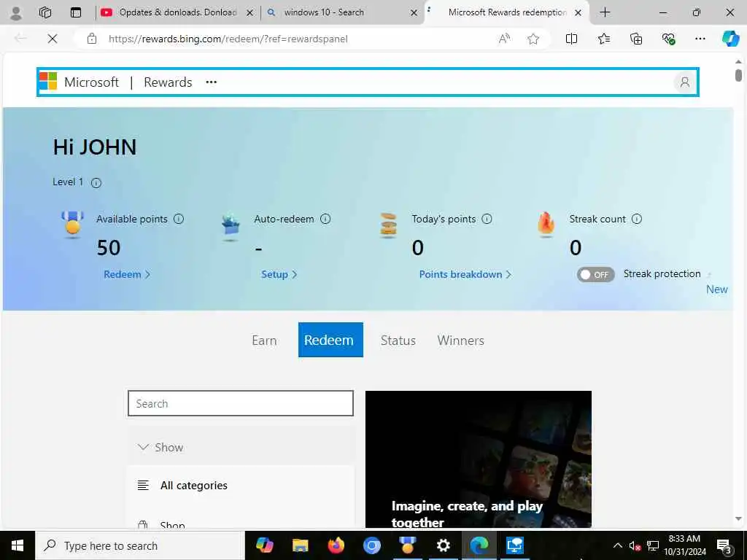The width and height of the screenshot is (747, 560).
Task: Click the page vertical scrollbar thumb
Action: pyautogui.click(x=738, y=75)
